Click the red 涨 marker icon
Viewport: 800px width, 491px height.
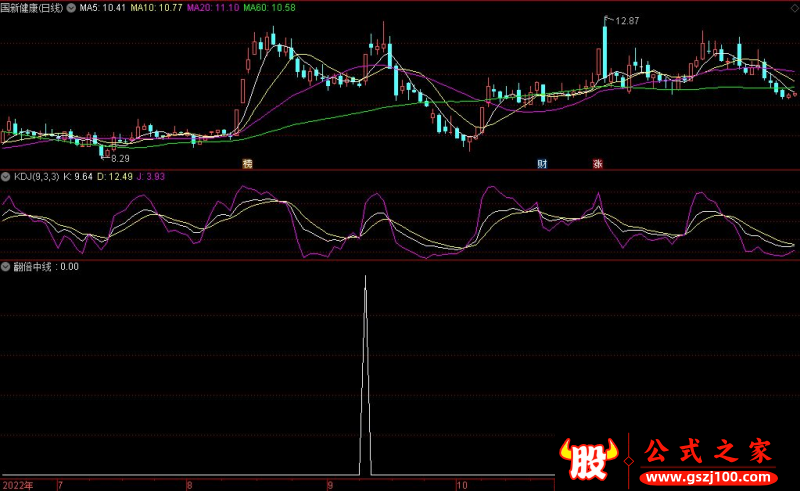597,163
